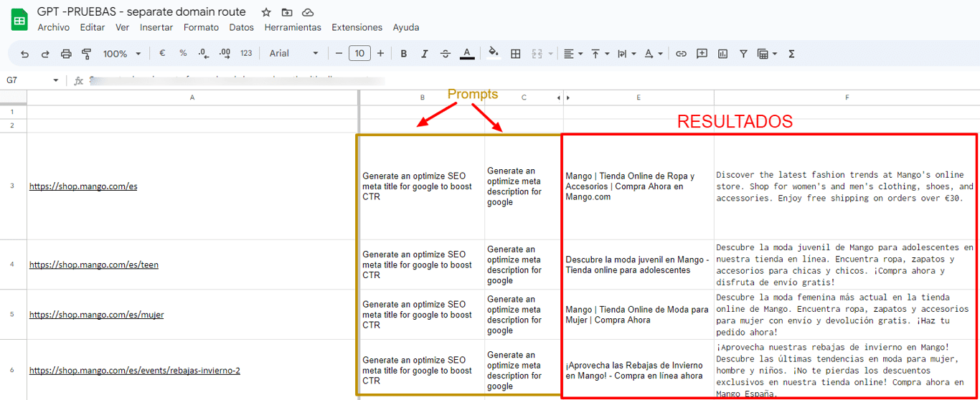
Task: Toggle bold formatting
Action: (x=404, y=54)
